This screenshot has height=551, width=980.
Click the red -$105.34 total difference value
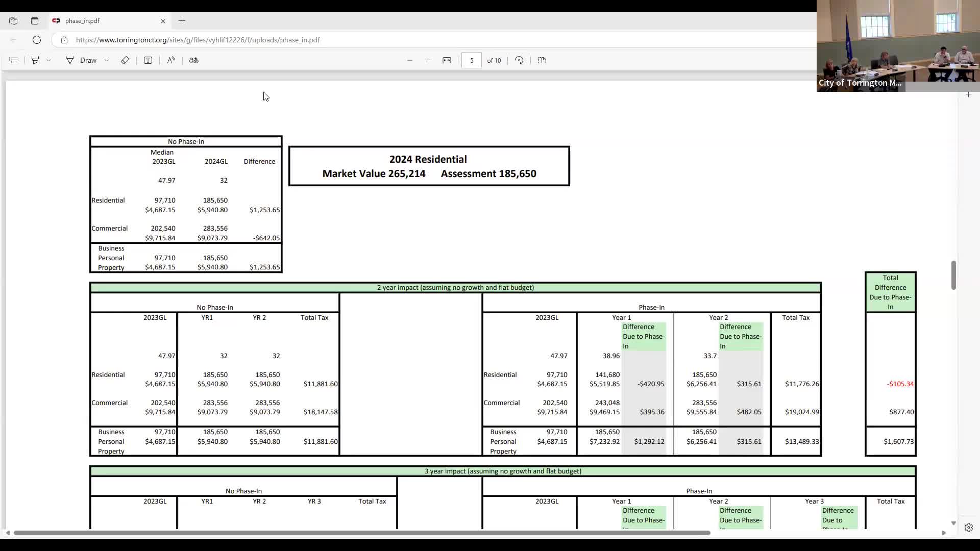[900, 384]
